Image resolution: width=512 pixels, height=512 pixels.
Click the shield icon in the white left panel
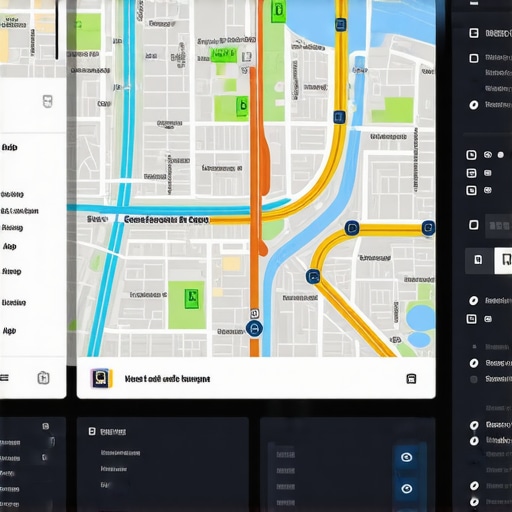click(x=48, y=101)
